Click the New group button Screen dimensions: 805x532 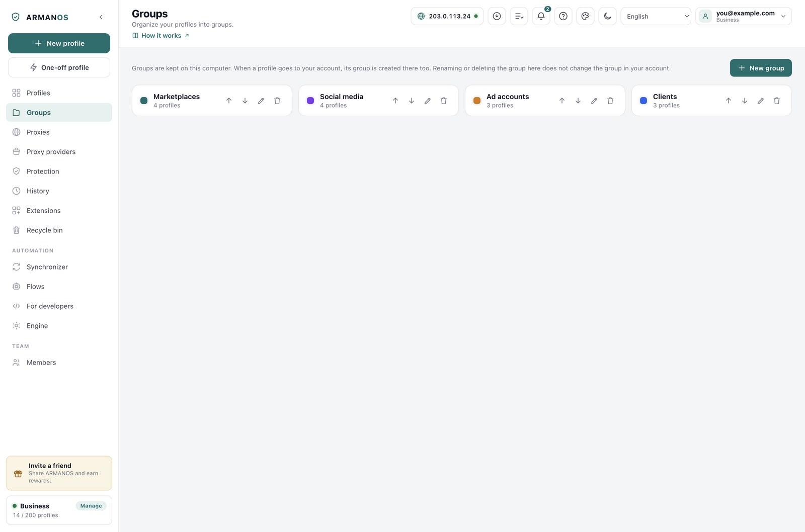761,68
